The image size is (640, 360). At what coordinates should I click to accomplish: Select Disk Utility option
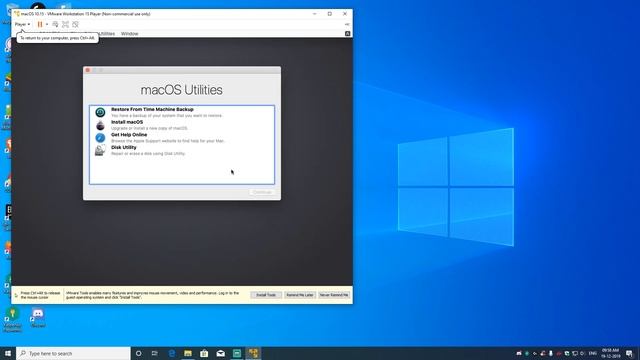(x=182, y=150)
